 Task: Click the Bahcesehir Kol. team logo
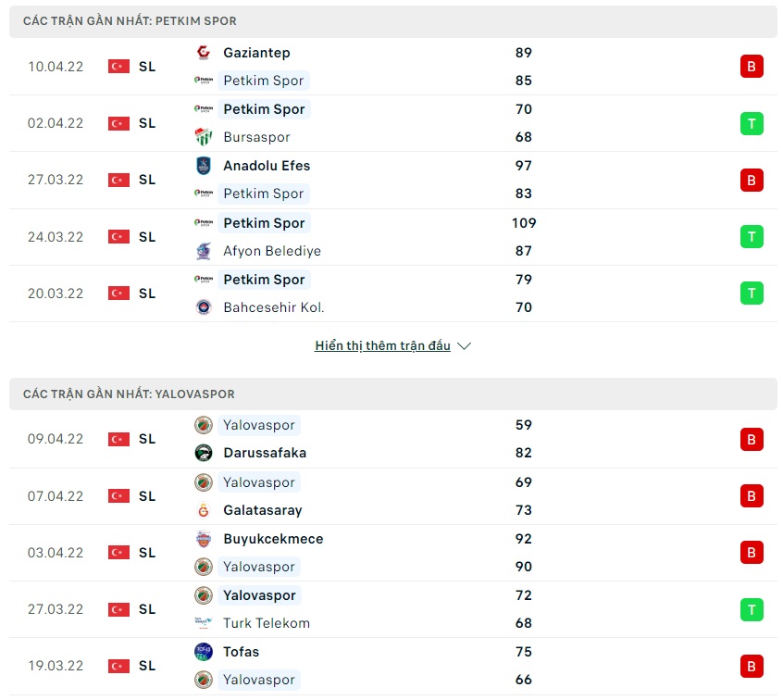(204, 307)
